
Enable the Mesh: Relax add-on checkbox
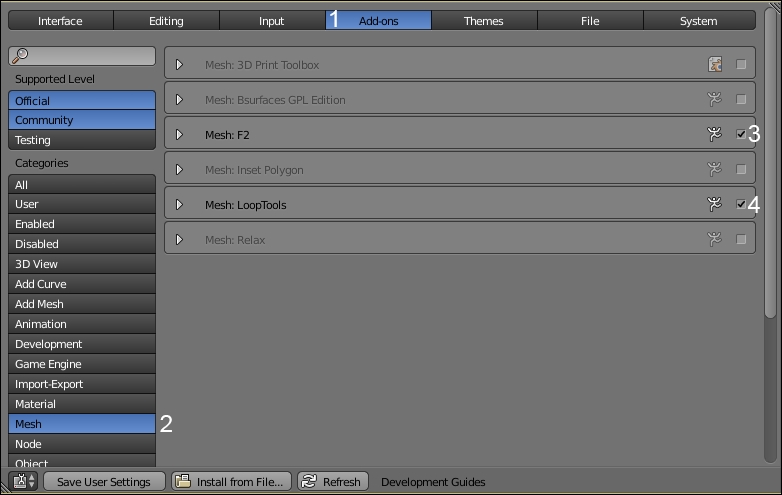tap(741, 239)
